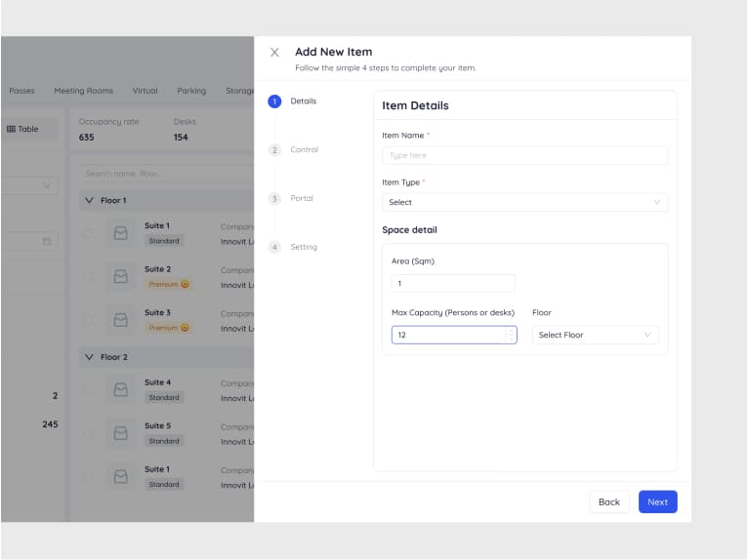This screenshot has height=560, width=747.
Task: Click the Control step label
Action: (304, 149)
